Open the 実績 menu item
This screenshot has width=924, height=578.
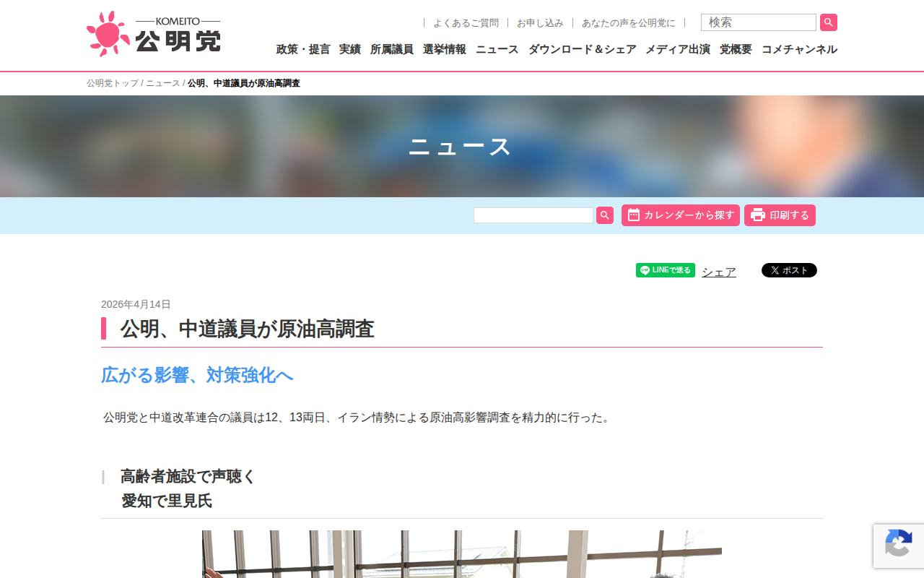coord(350,49)
